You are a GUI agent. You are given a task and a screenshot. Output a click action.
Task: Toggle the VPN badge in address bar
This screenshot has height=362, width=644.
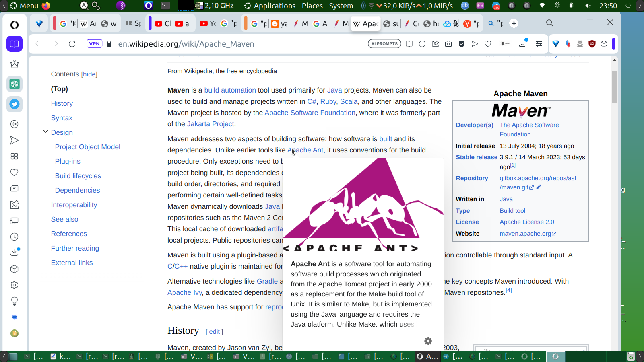(x=95, y=44)
